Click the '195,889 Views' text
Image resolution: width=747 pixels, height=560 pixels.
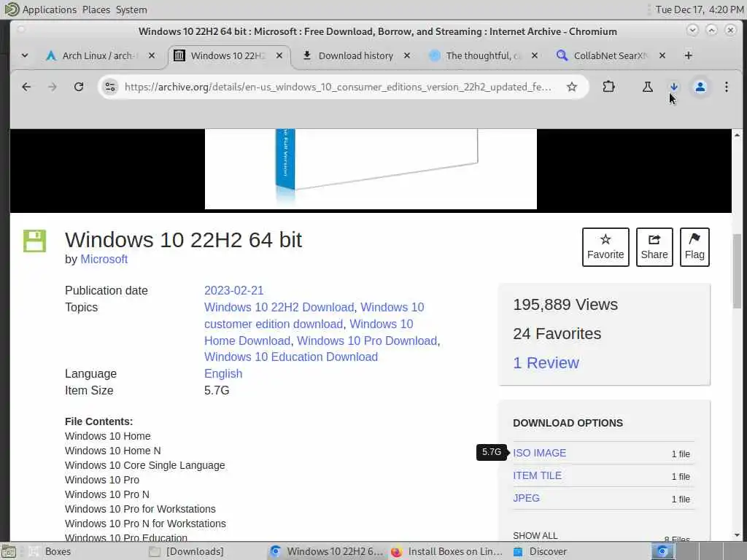point(565,305)
